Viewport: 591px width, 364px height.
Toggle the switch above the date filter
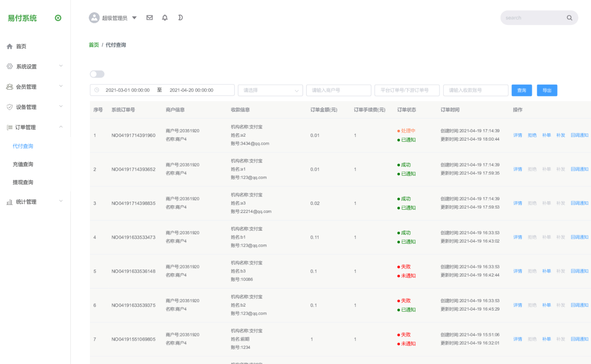(x=97, y=74)
